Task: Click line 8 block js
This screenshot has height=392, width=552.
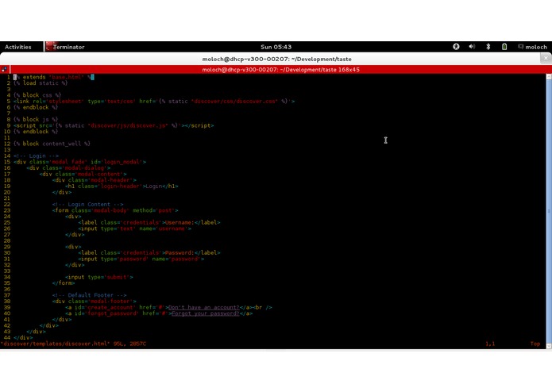Action: (36, 119)
